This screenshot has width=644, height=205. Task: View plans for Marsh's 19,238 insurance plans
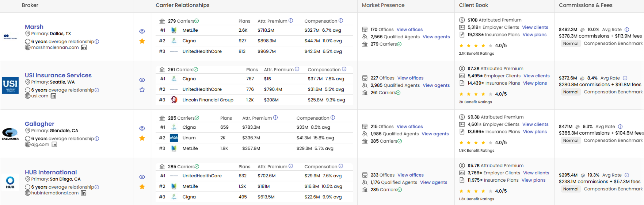534,35
